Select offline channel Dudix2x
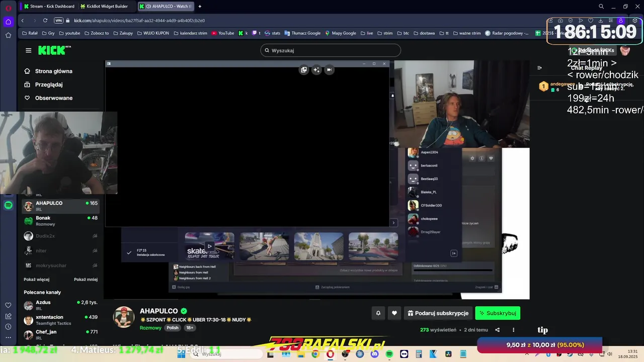Screen dimensions: 644x362 60,236
